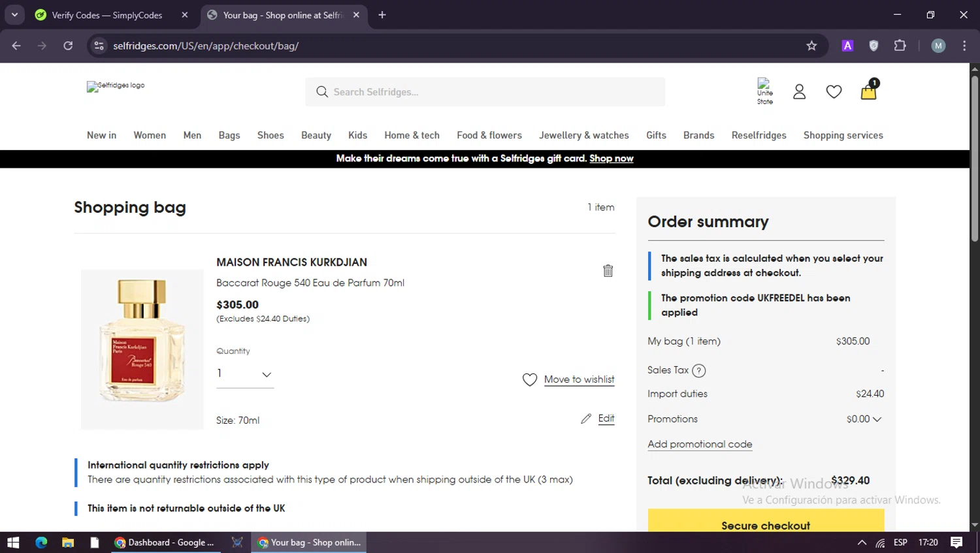This screenshot has width=980, height=553.
Task: Close the Verify Codes tab
Action: point(185,15)
